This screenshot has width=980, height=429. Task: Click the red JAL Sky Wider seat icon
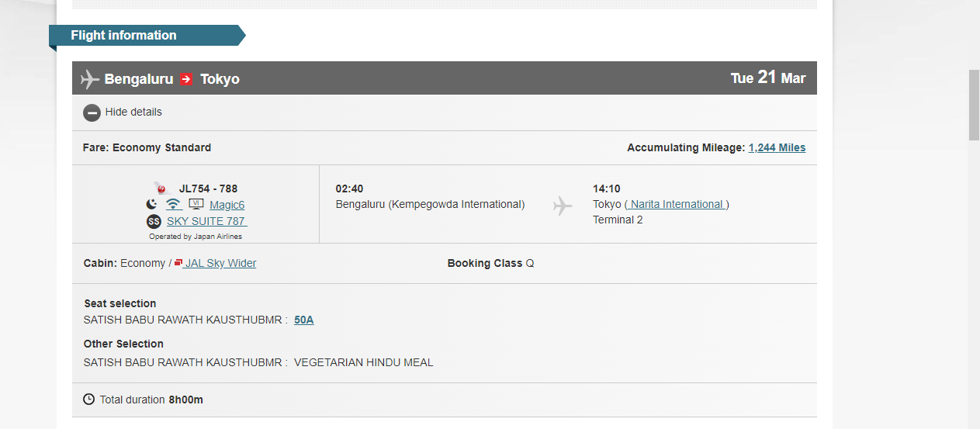178,263
